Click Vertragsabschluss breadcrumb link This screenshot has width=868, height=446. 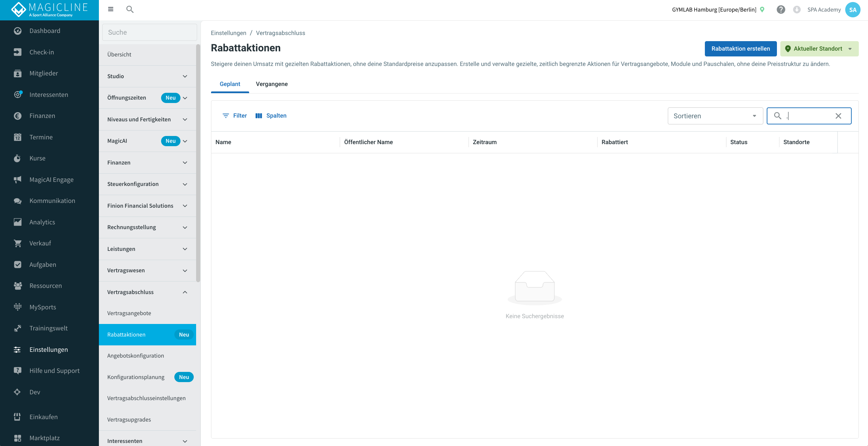pyautogui.click(x=280, y=33)
